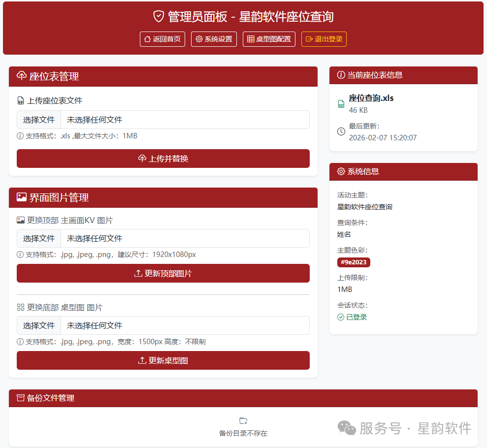Click the spreadsheet icon next to 座位查询.xls
The width and height of the screenshot is (487, 448).
[341, 103]
